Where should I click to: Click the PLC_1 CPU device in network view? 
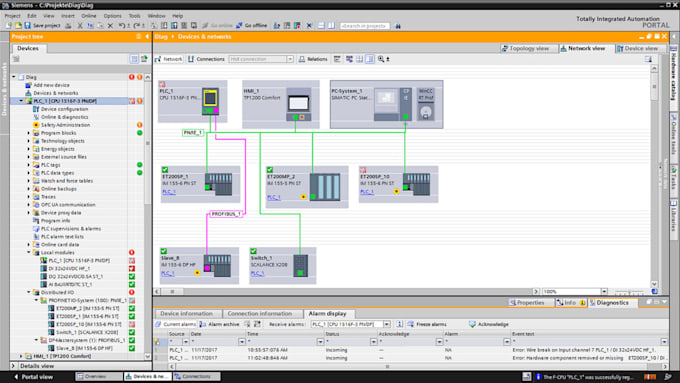pos(193,101)
